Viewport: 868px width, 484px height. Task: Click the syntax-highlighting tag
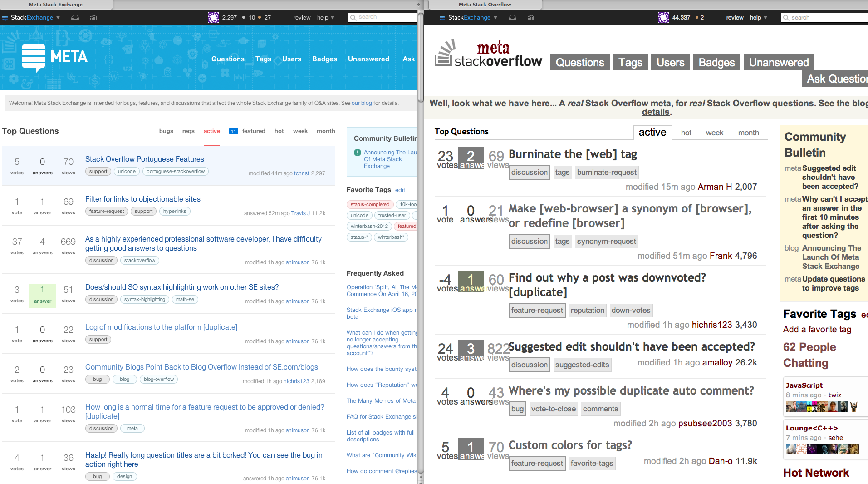point(145,300)
